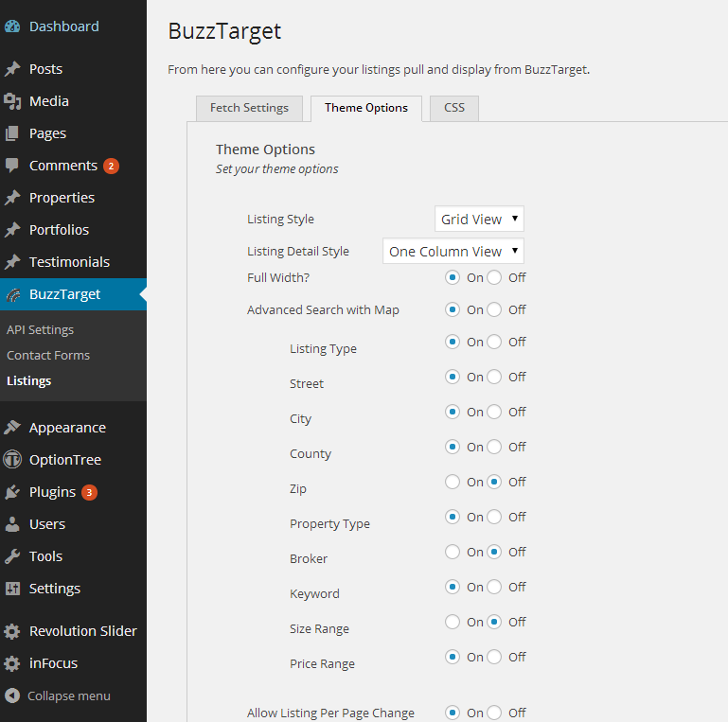Turn Keyword search Off
728x722 pixels.
click(x=494, y=587)
